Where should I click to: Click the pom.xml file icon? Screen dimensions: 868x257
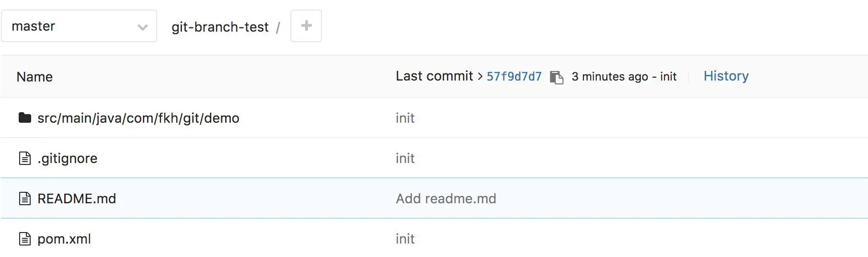(x=25, y=239)
